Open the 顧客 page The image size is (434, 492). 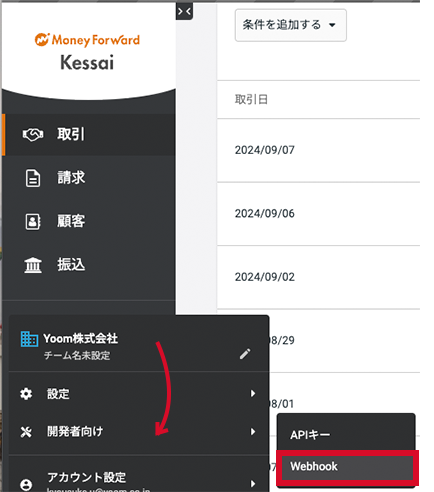click(89, 221)
